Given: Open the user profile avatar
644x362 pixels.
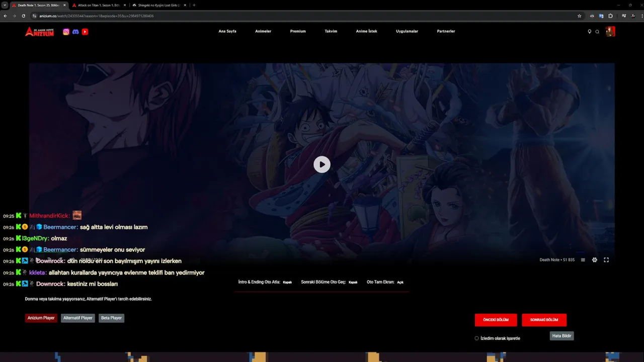Looking at the screenshot, I should coord(610,32).
